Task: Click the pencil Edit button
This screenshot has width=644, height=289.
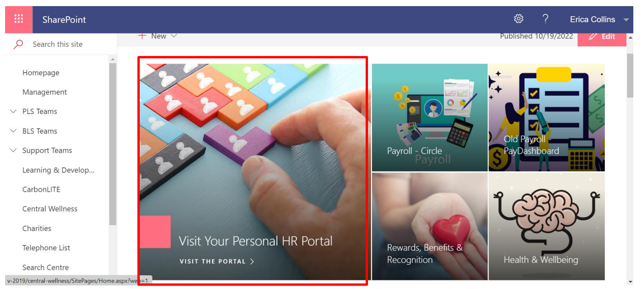Action: pyautogui.click(x=602, y=37)
